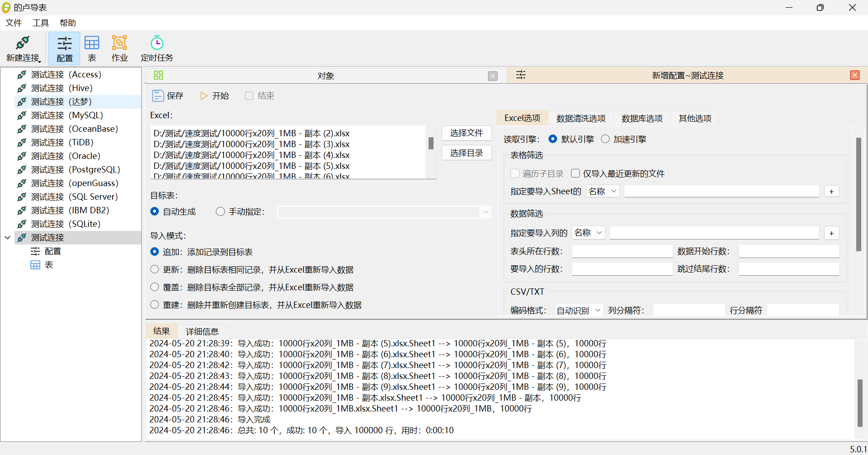
Task: Click the connection icon beside 测试连接 (TiDB)
Action: click(22, 143)
